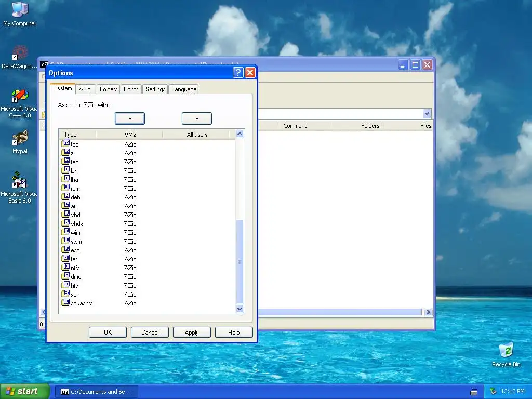Click 7-Zip association for rpm row
Image resolution: width=532 pixels, height=399 pixels.
coord(130,188)
